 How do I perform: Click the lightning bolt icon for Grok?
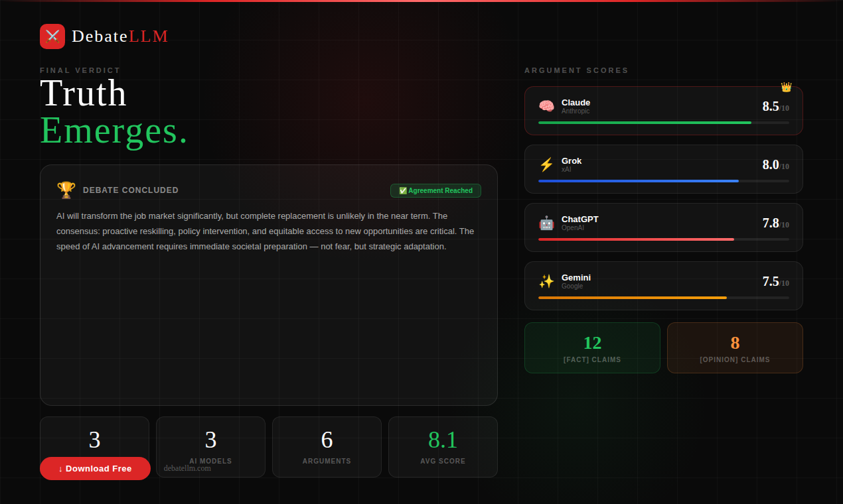click(x=546, y=164)
